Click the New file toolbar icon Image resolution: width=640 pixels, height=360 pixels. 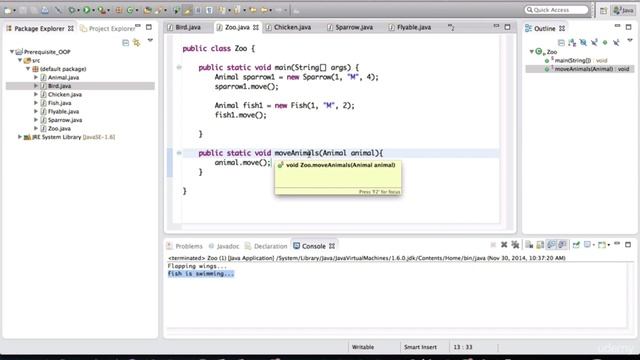pyautogui.click(x=7, y=10)
